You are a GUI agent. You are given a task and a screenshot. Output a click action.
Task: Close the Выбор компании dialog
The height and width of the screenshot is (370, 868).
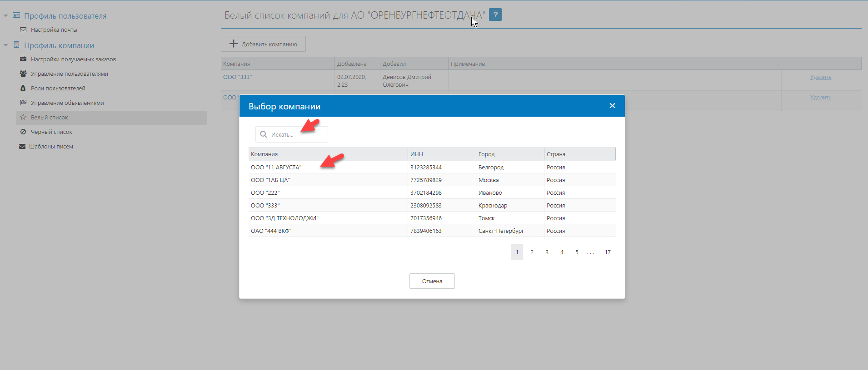click(x=612, y=106)
